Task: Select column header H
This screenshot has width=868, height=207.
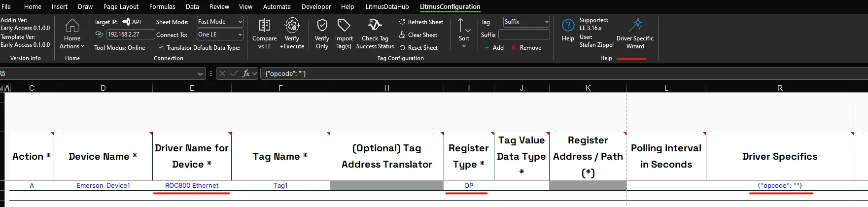Action: point(387,88)
